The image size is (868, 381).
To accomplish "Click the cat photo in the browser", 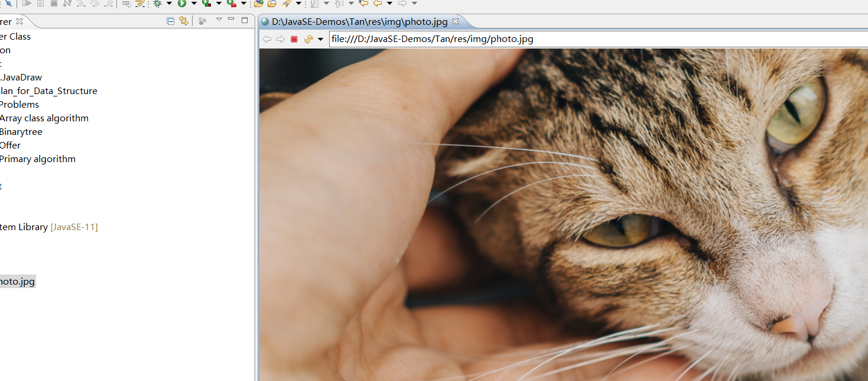I will (563, 214).
